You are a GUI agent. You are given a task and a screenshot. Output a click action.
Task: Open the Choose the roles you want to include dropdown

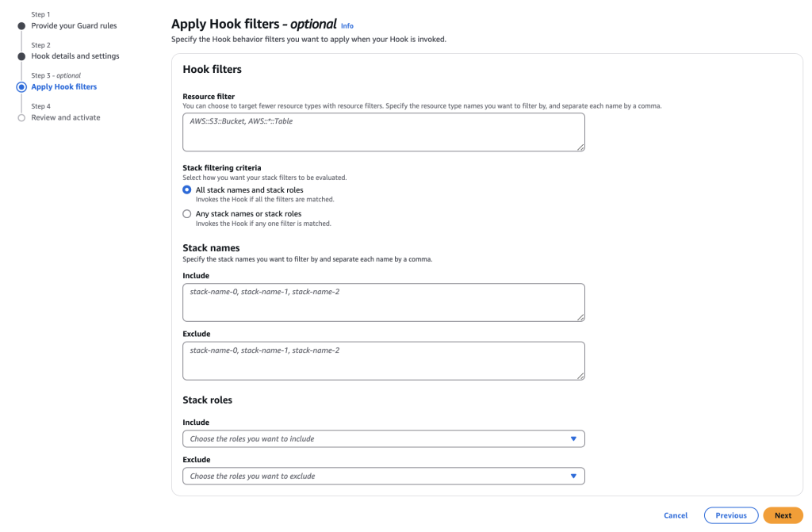(x=384, y=438)
